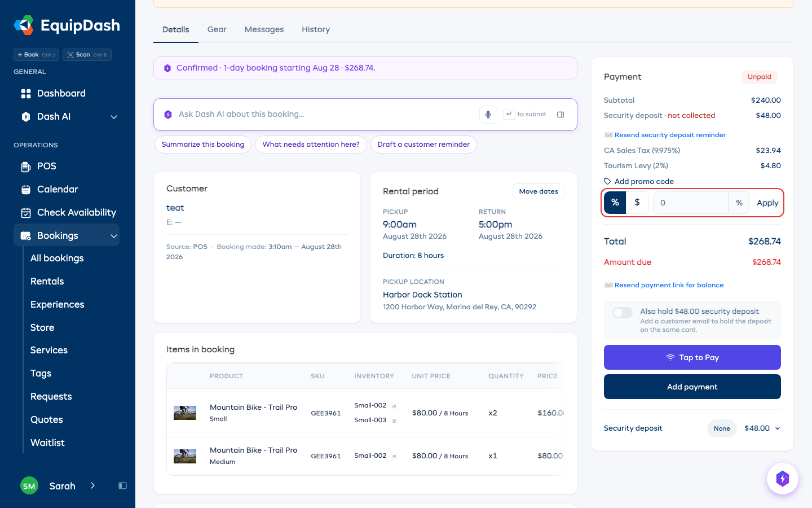The image size is (812, 508).
Task: Select the dollar discount type
Action: pyautogui.click(x=637, y=203)
